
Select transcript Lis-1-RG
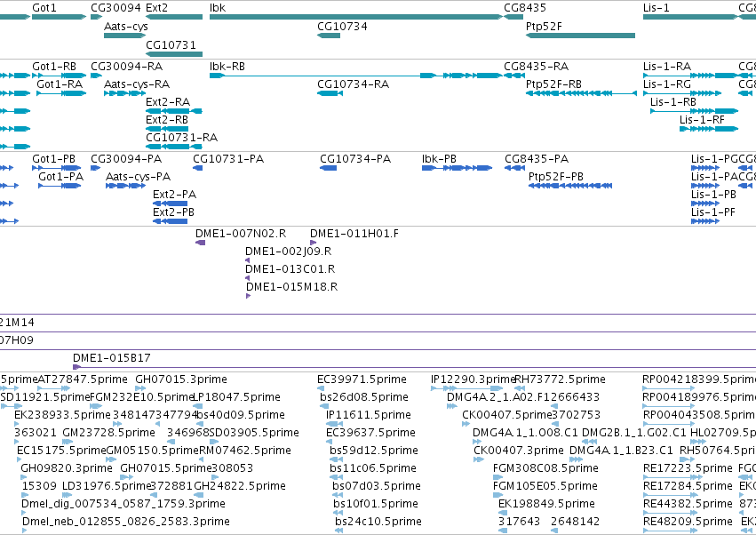point(682,93)
